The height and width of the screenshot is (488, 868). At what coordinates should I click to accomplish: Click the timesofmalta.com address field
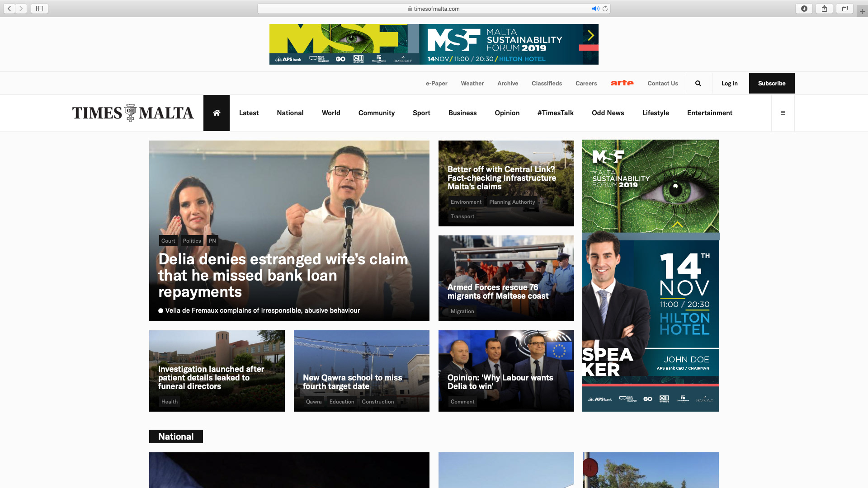[434, 9]
